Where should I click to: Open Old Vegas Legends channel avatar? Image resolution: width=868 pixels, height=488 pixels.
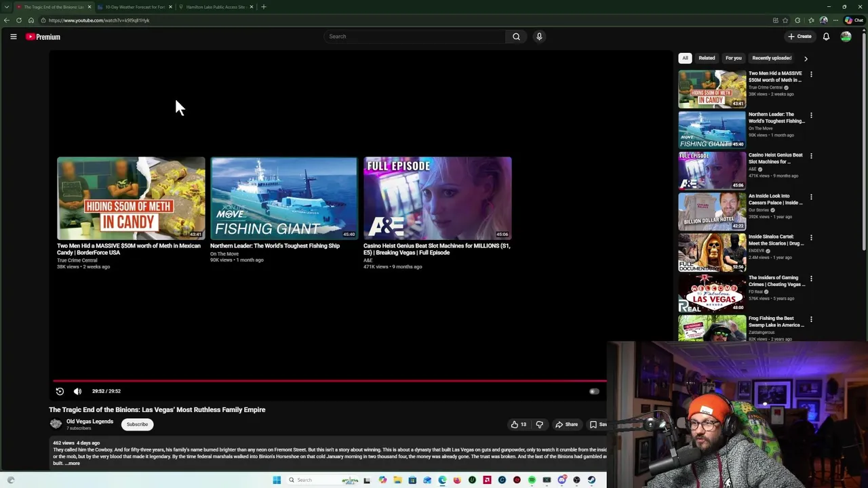56,424
